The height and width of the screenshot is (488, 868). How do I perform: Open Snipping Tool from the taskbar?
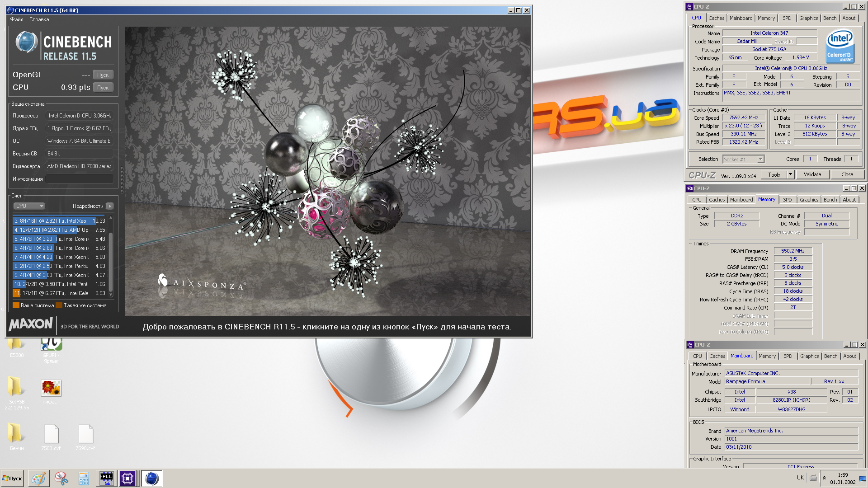click(61, 478)
